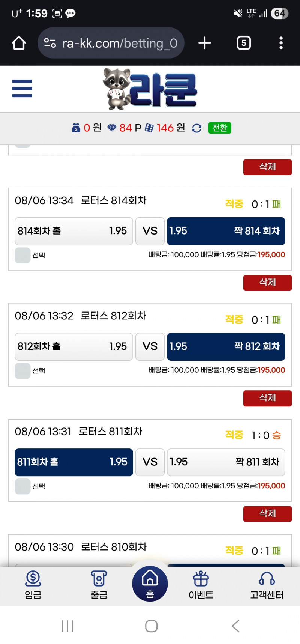
Task: Select the 짝 812 회차 option
Action: (x=226, y=346)
